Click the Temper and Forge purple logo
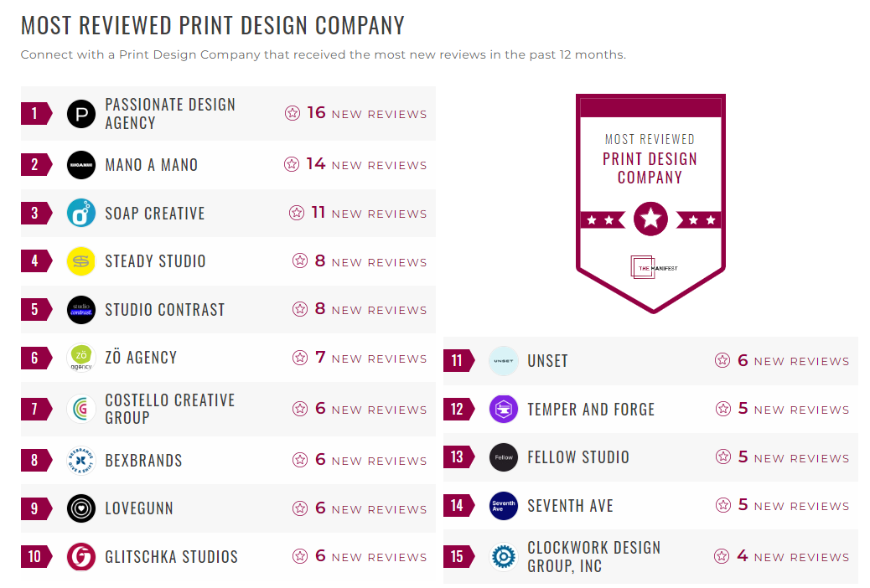Image resolution: width=870 pixels, height=588 pixels. [x=503, y=409]
